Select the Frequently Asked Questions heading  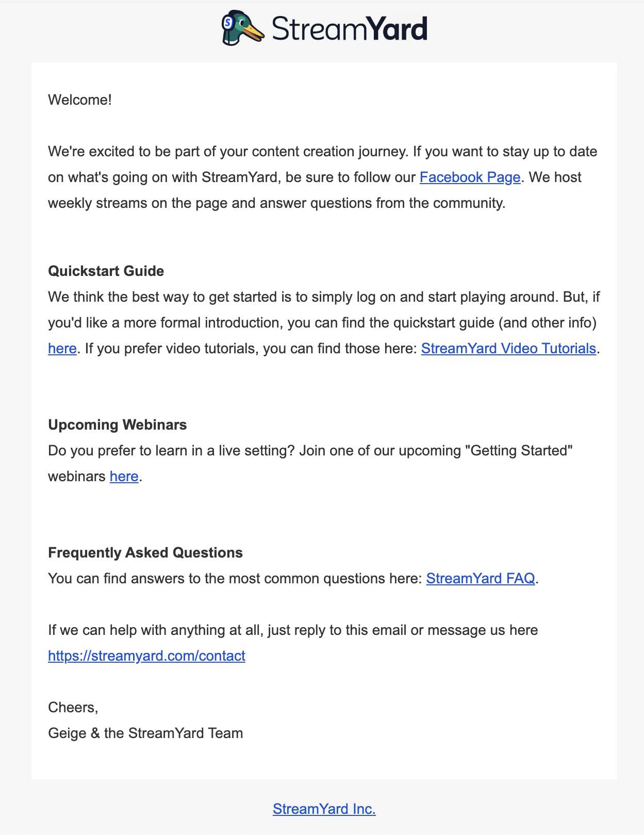tap(145, 553)
